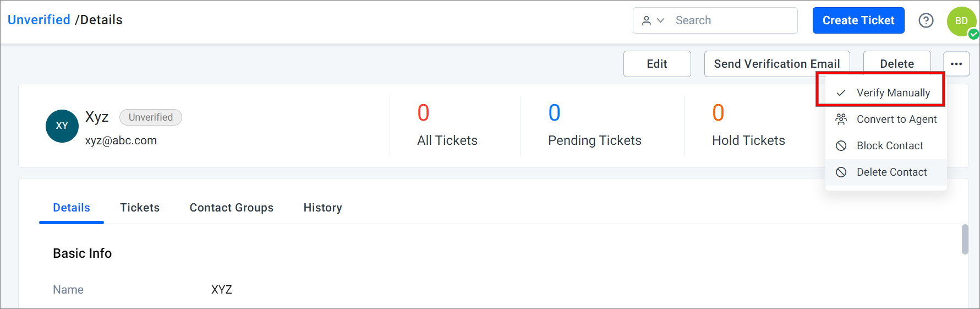Screen dimensions: 980x309
Task: Go to the History tab
Action: coord(323,208)
